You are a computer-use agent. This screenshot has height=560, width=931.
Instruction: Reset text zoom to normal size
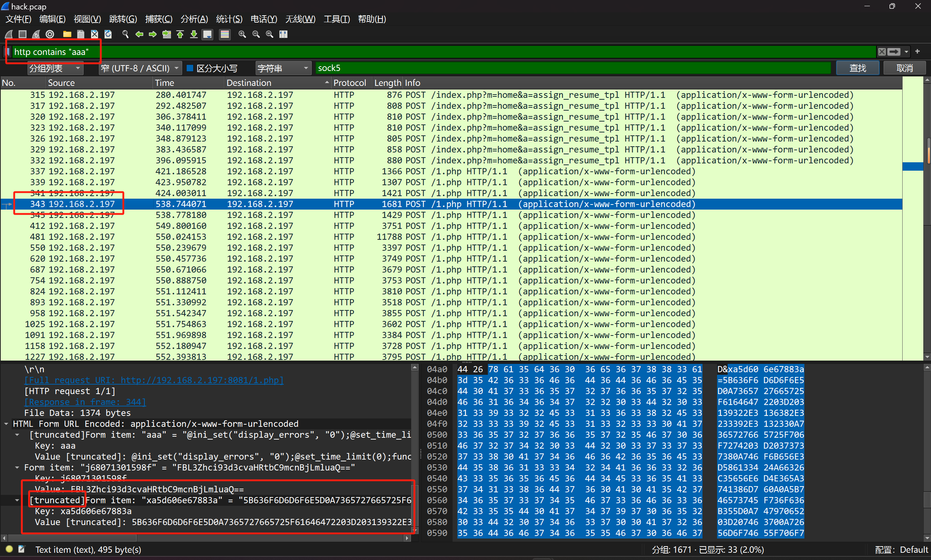pyautogui.click(x=269, y=34)
